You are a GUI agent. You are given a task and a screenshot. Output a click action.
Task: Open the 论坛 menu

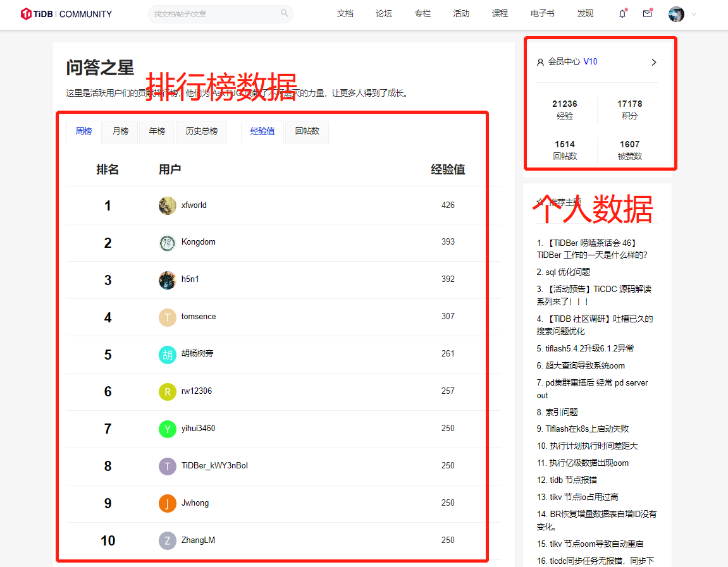(x=383, y=13)
